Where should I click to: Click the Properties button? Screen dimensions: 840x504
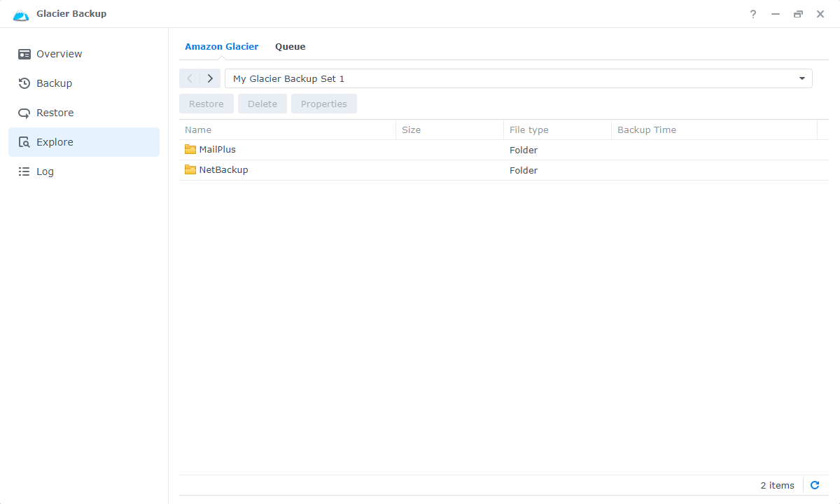pos(323,103)
